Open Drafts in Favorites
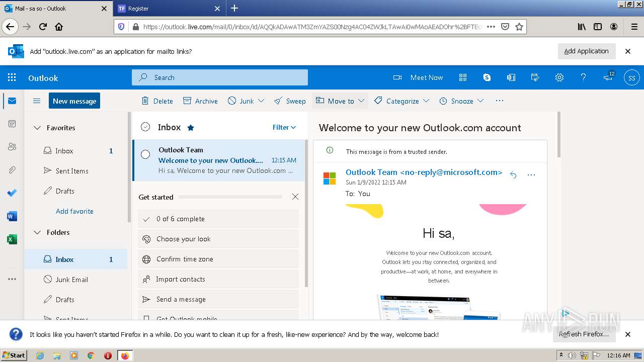This screenshot has width=644, height=362. click(76, 191)
